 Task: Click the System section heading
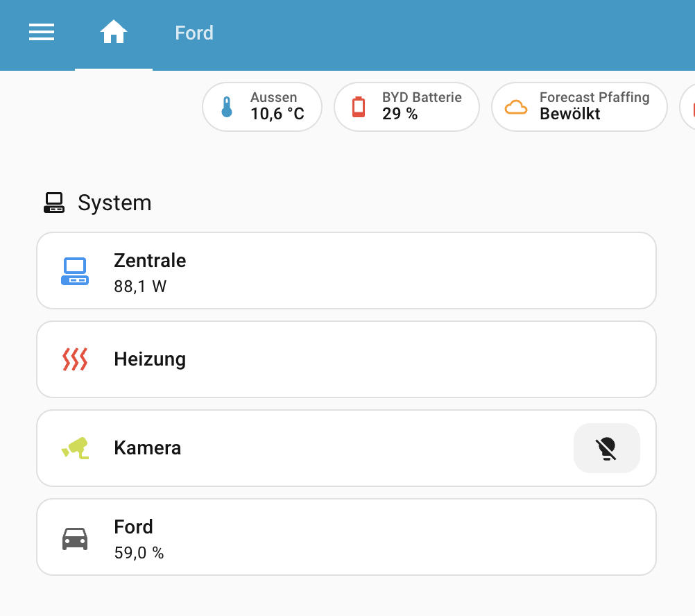114,203
